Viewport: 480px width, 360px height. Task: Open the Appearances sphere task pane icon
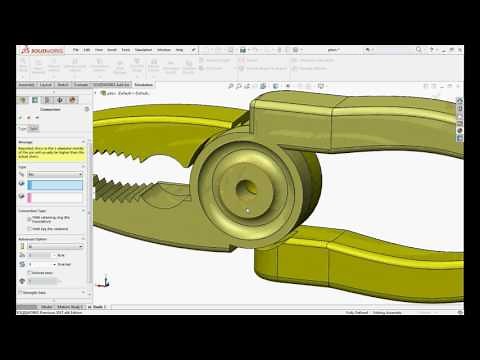pyautogui.click(x=460, y=131)
